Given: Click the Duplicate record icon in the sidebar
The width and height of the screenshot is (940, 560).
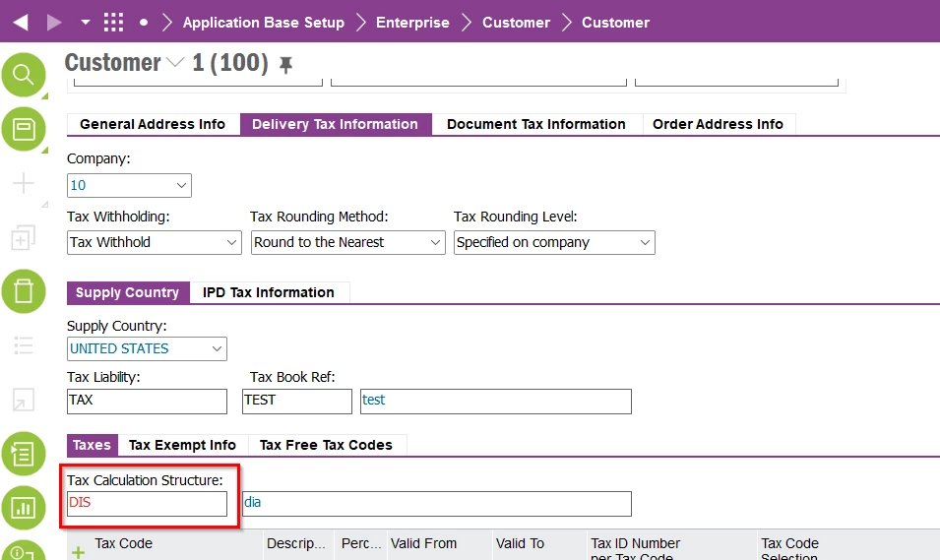Looking at the screenshot, I should click(24, 237).
